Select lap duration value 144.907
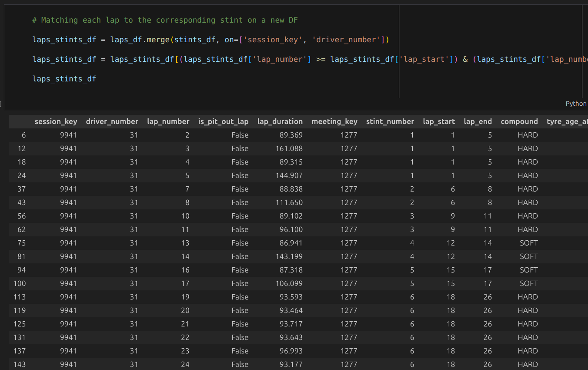Screen dimensions: 588x370 pyautogui.click(x=289, y=175)
